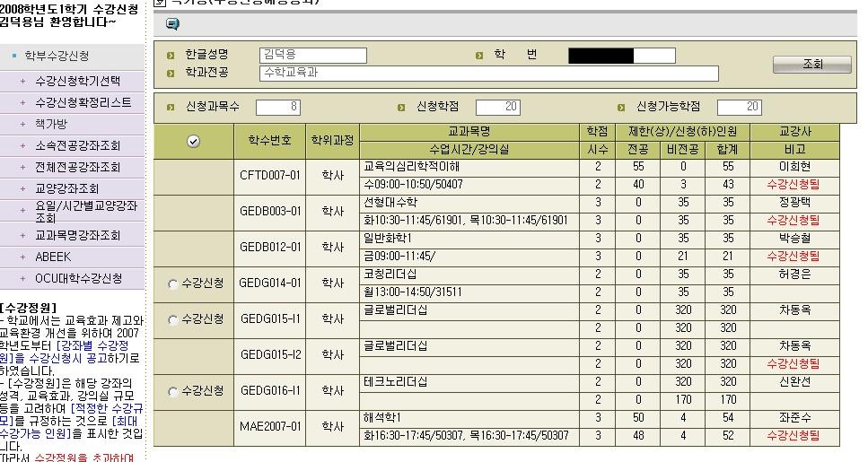Viewport: 868px width, 462px height.
Task: Click course name 일반화학1
Action: pyautogui.click(x=387, y=239)
